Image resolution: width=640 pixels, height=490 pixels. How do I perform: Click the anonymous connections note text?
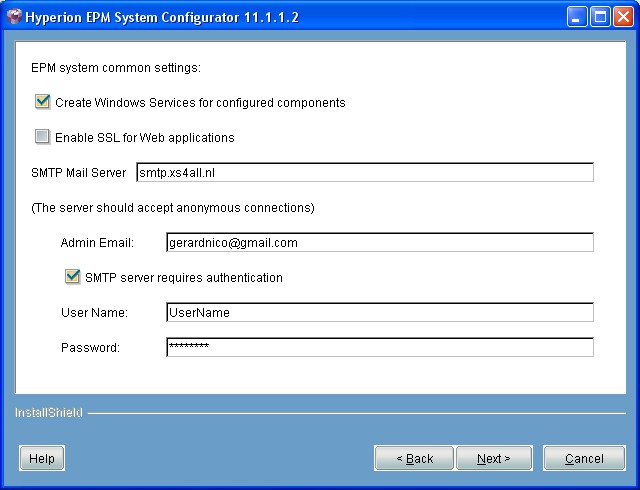[173, 208]
